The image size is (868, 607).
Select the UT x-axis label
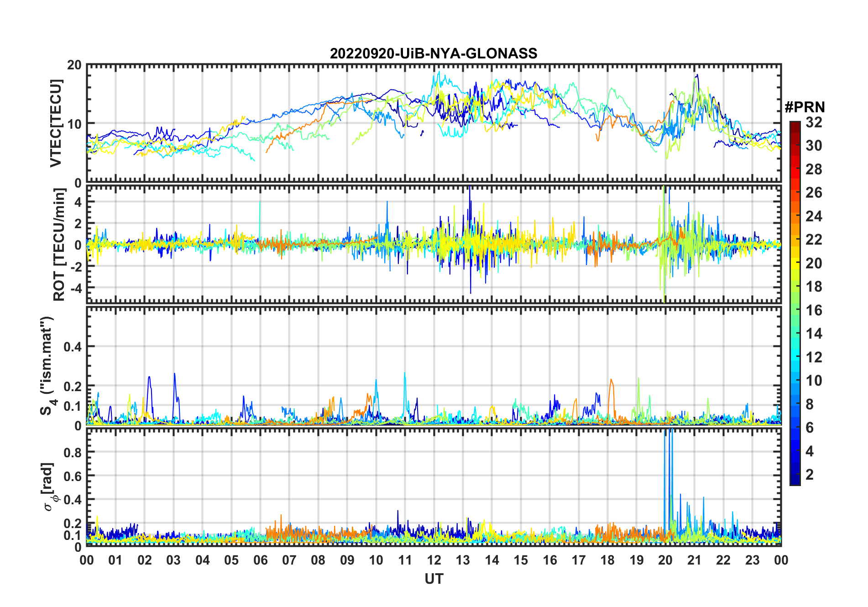[434, 579]
